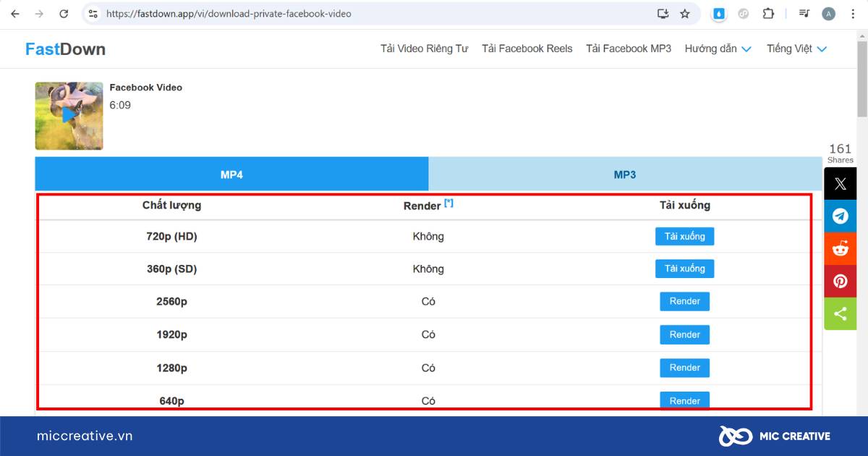The image size is (868, 456).
Task: Click the 1920p quality cell
Action: click(x=172, y=334)
